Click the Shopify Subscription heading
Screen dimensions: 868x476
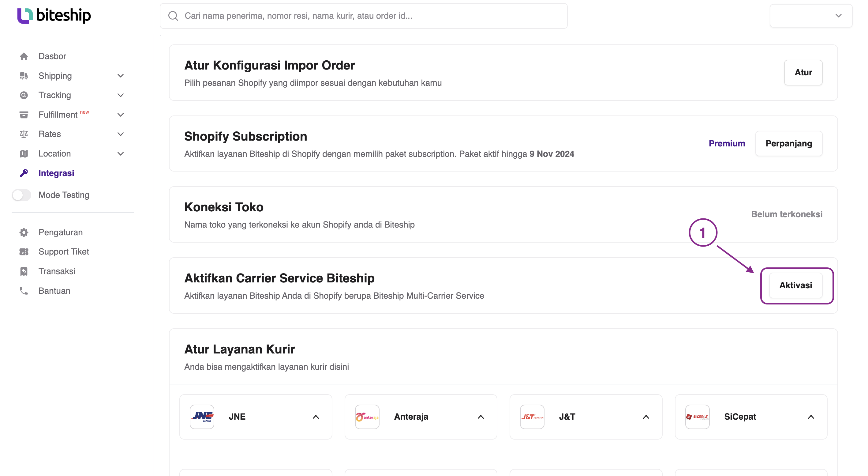245,136
